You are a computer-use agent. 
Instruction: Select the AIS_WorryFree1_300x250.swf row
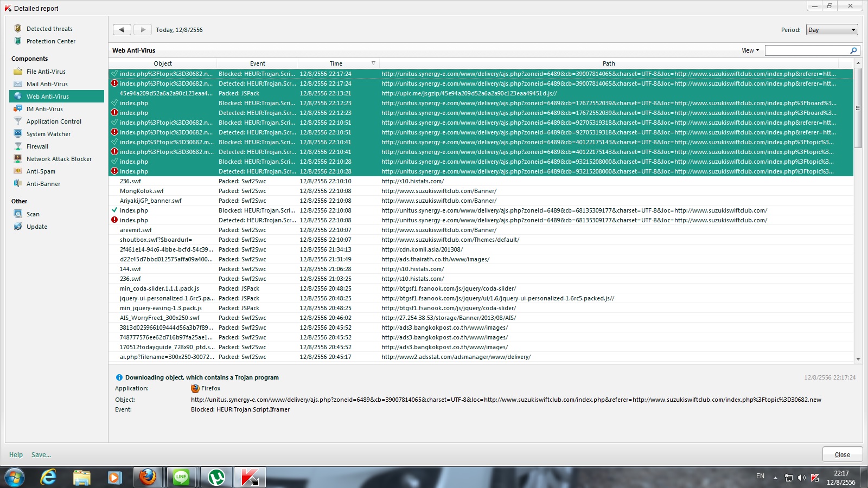coord(481,318)
